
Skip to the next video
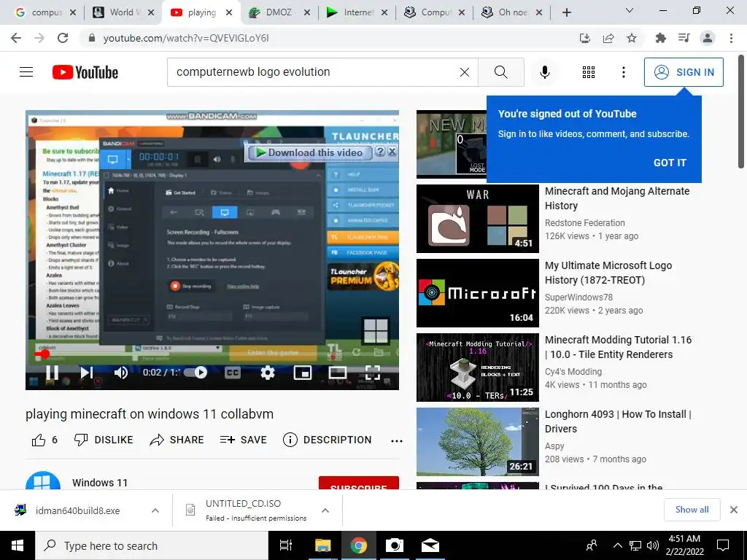[x=86, y=373]
